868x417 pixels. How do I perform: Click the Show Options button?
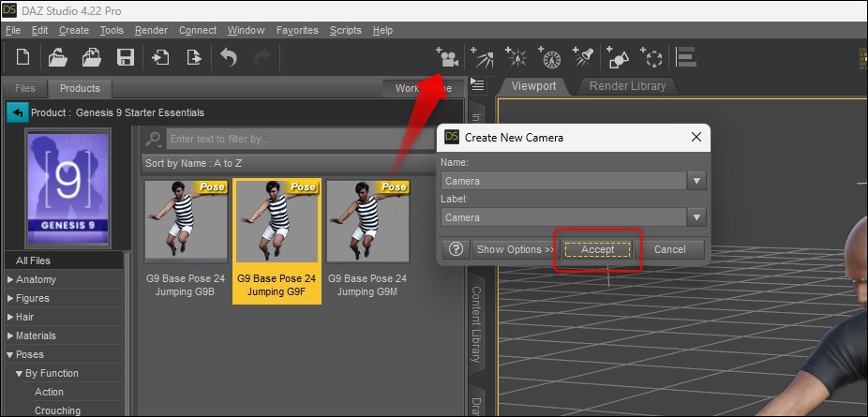click(516, 249)
